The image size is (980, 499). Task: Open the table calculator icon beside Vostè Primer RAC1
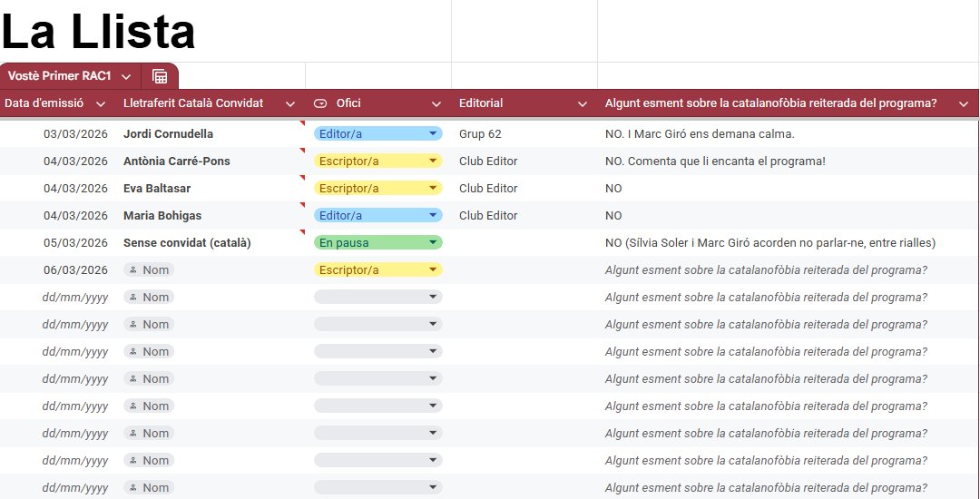click(x=160, y=77)
